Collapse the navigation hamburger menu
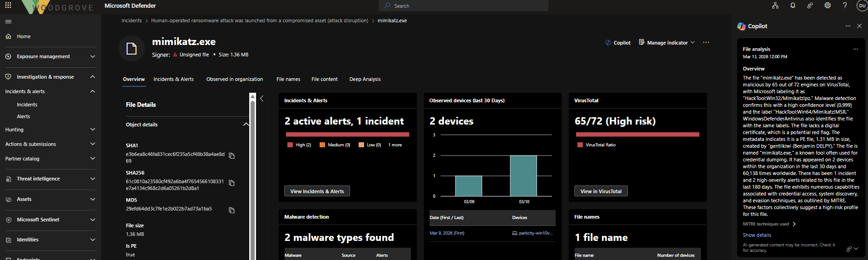Screen dimensions: 868x260 pos(8,21)
